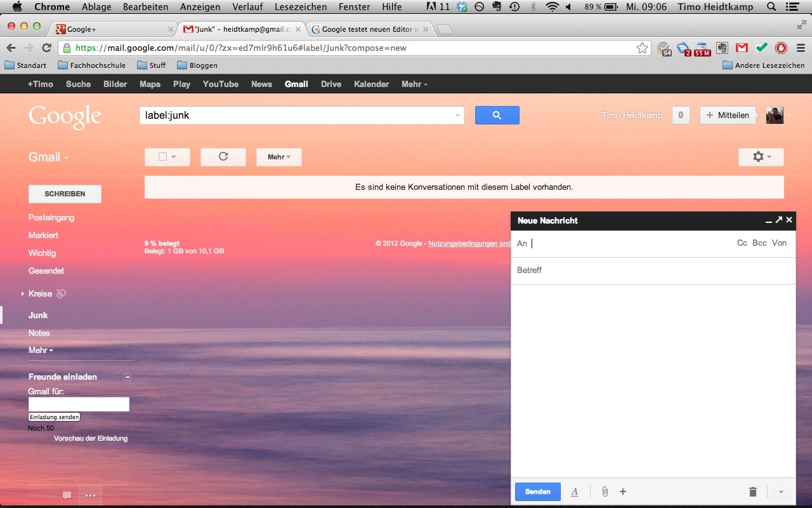Click the RSS extension icon with badge 2

683,48
